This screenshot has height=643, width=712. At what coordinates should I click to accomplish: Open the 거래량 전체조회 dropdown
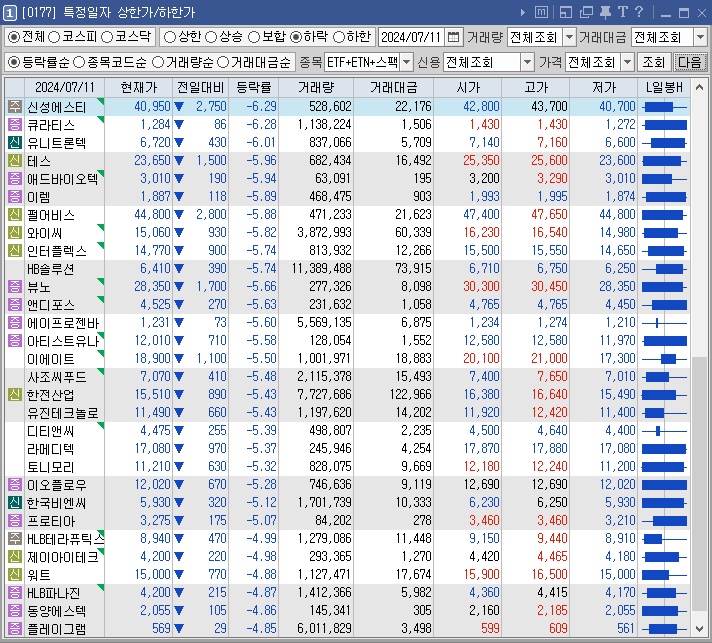coord(569,37)
